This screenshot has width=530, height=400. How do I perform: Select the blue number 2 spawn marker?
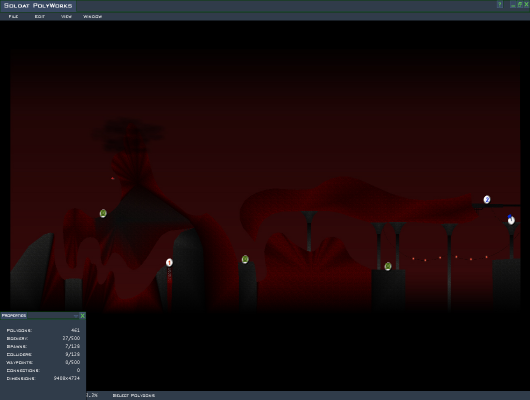487,199
